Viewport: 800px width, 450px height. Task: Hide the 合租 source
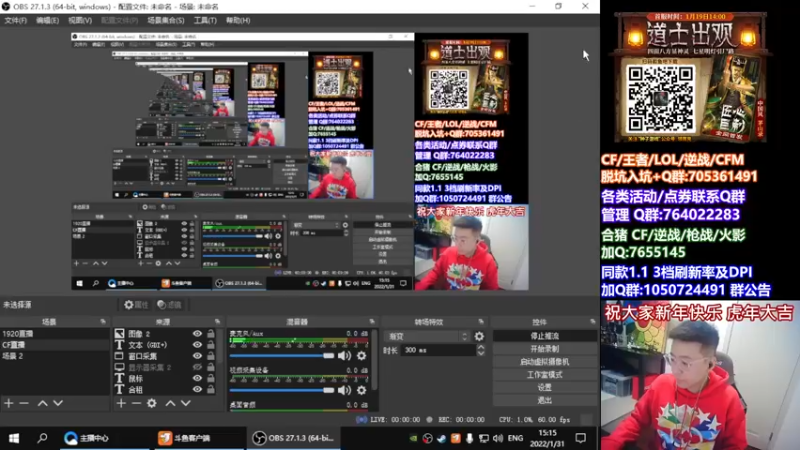tap(197, 389)
